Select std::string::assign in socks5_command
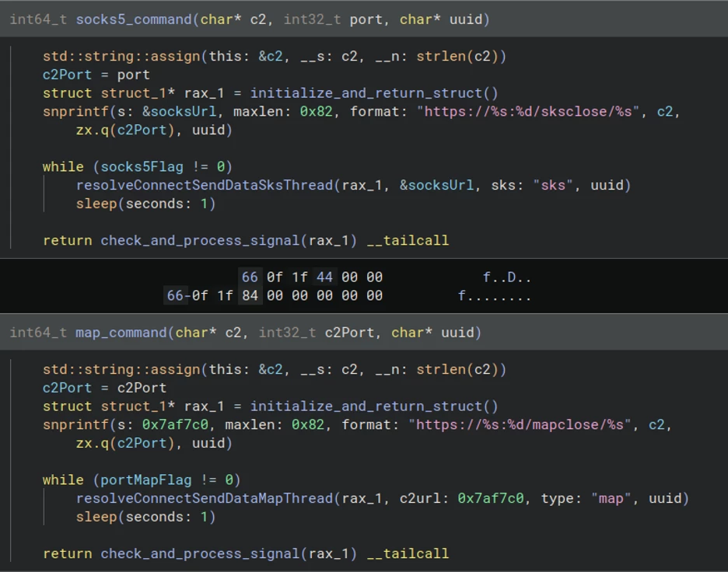The image size is (728, 572). pyautogui.click(x=121, y=56)
